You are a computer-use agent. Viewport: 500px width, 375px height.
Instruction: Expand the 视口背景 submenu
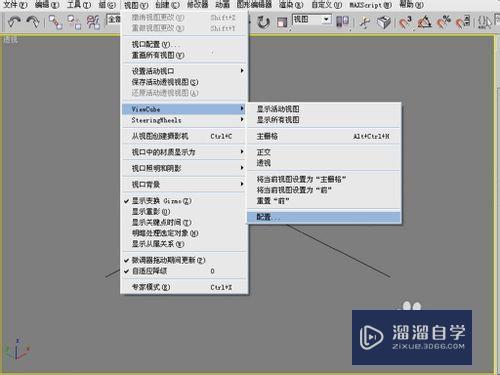point(184,184)
